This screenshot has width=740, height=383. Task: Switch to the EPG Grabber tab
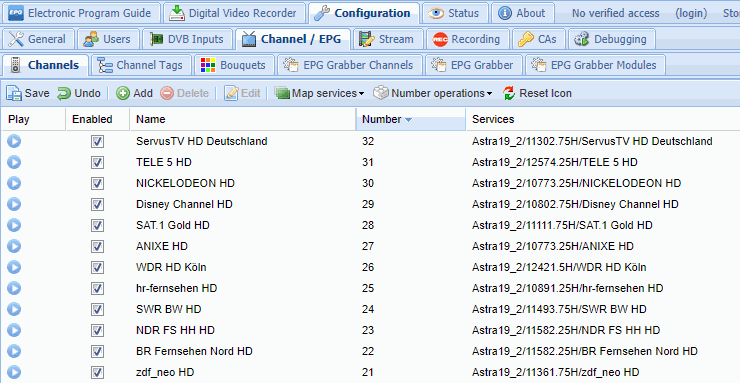pyautogui.click(x=473, y=65)
